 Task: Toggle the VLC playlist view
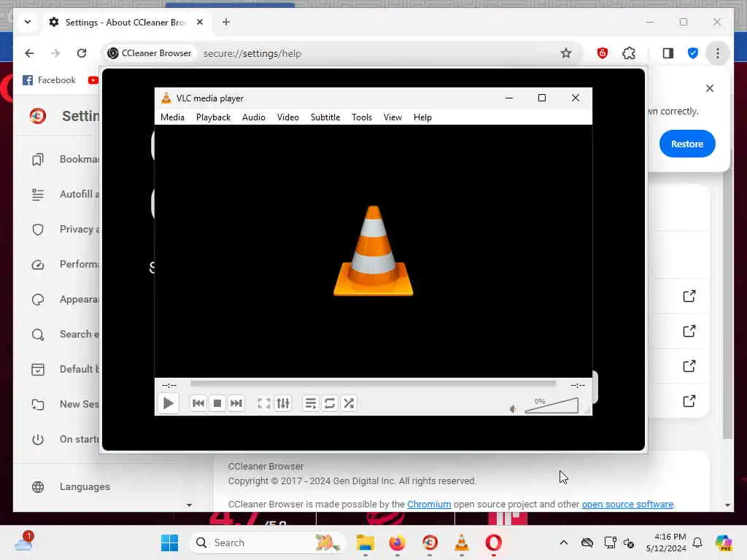point(310,403)
